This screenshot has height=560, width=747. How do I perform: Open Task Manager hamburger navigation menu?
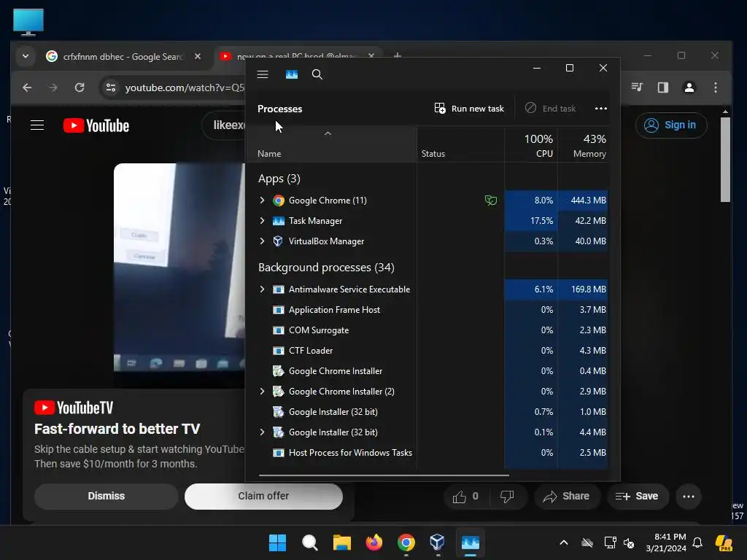click(x=263, y=74)
